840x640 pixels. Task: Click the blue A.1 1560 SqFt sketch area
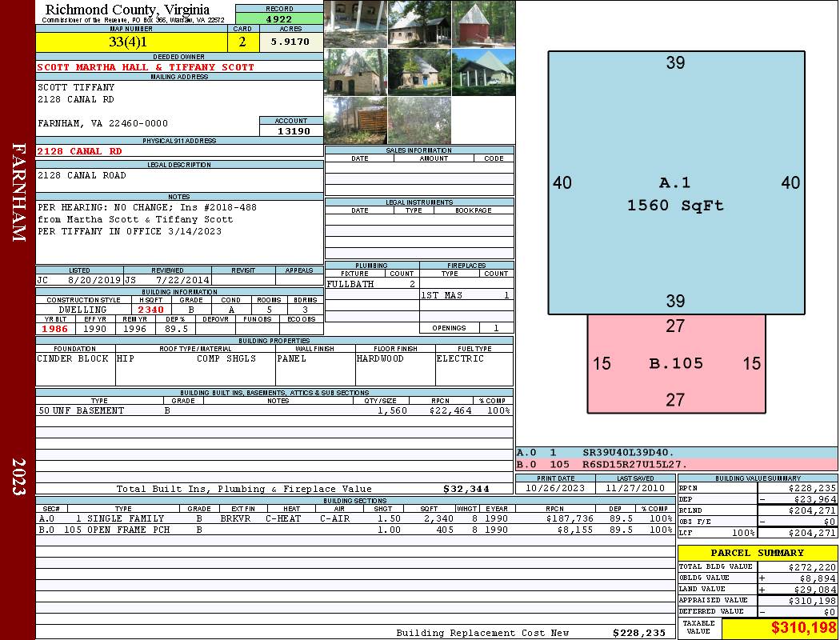click(x=676, y=184)
